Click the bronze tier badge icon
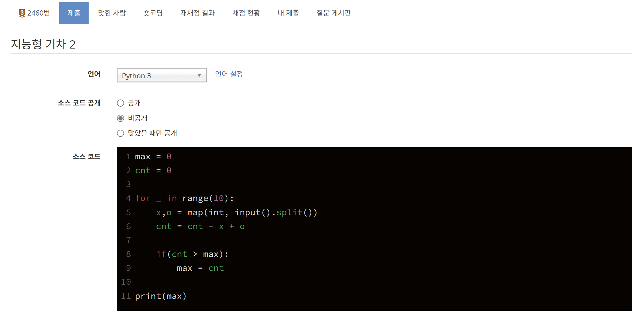Viewport: 644px width, 313px height. [x=22, y=13]
